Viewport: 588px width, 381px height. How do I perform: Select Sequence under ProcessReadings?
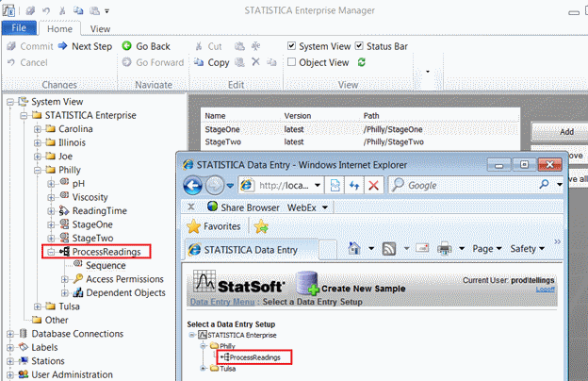(x=106, y=265)
